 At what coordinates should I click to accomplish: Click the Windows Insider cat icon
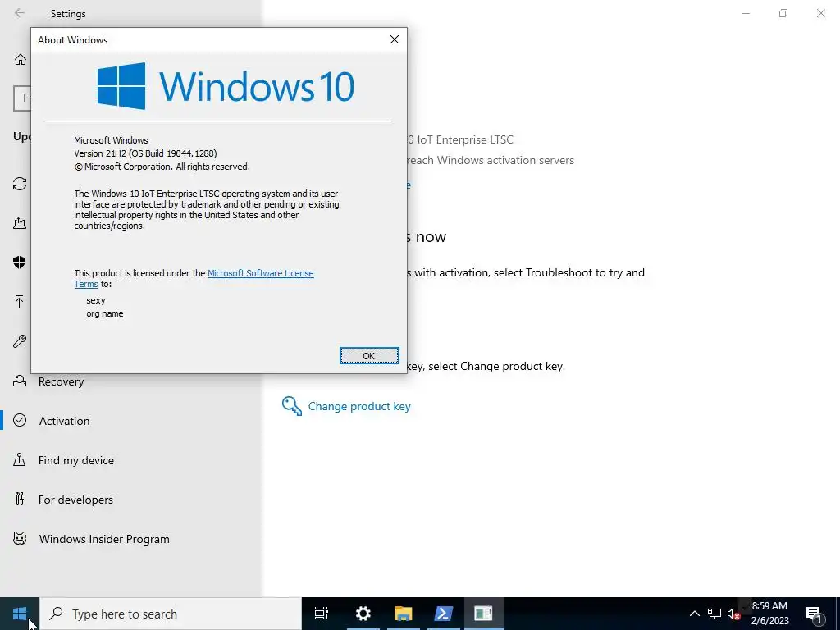click(x=20, y=538)
